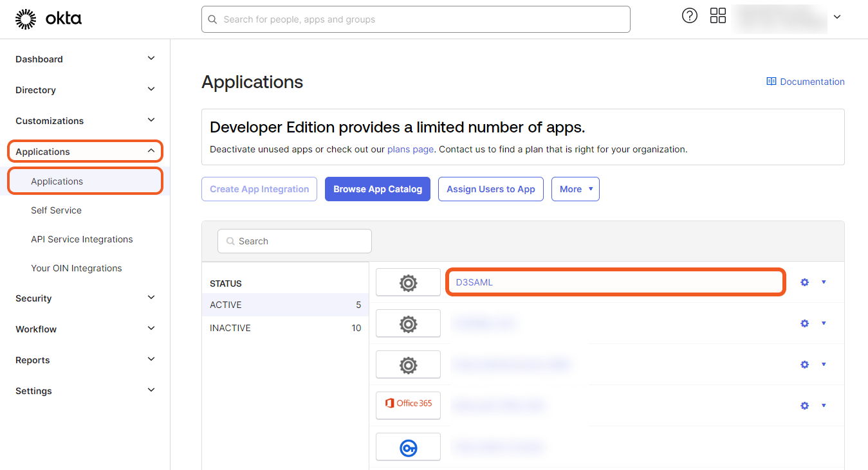868x470 pixels.
Task: Click the blue key app logo
Action: [x=408, y=447]
